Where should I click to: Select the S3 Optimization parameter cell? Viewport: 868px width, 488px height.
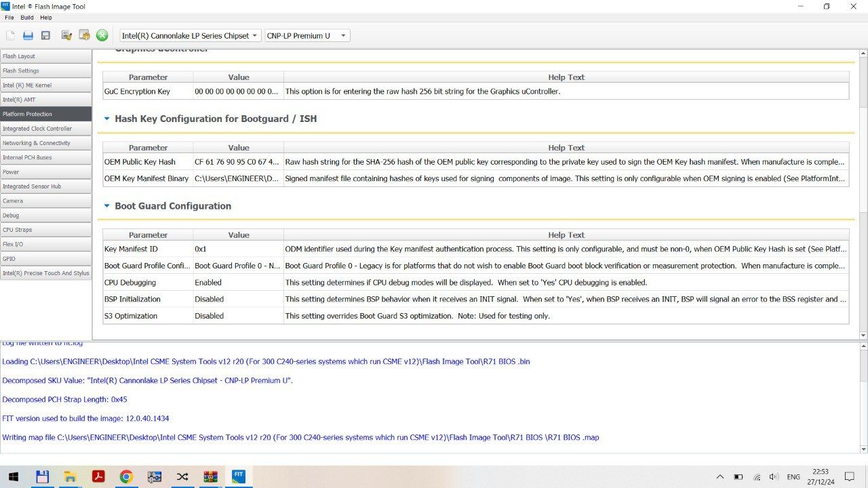coord(148,316)
